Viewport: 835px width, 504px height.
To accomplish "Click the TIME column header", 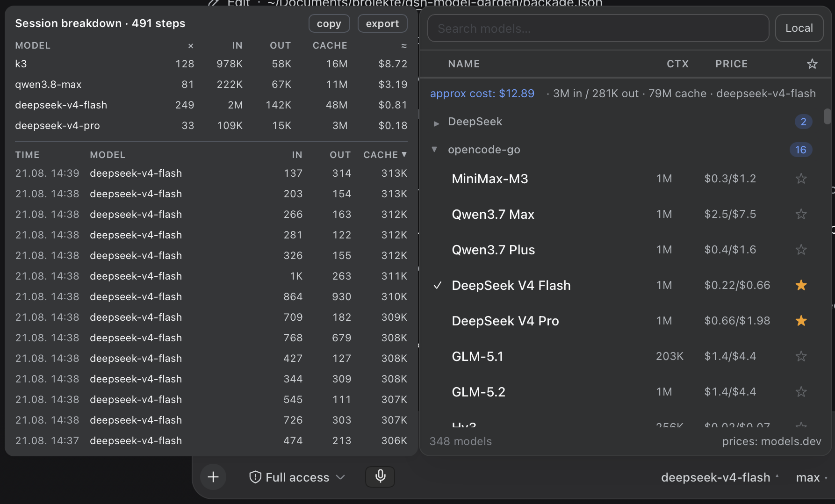I will (27, 155).
